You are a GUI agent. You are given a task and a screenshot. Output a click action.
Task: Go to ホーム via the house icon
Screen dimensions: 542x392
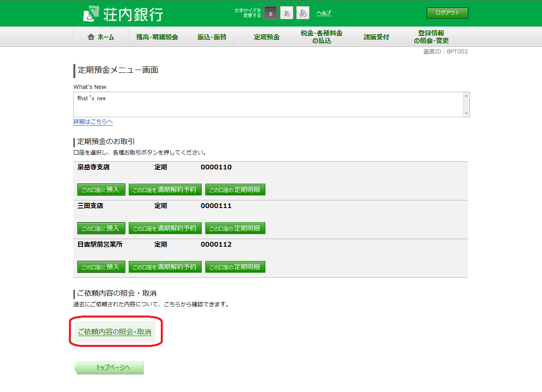[x=91, y=37]
